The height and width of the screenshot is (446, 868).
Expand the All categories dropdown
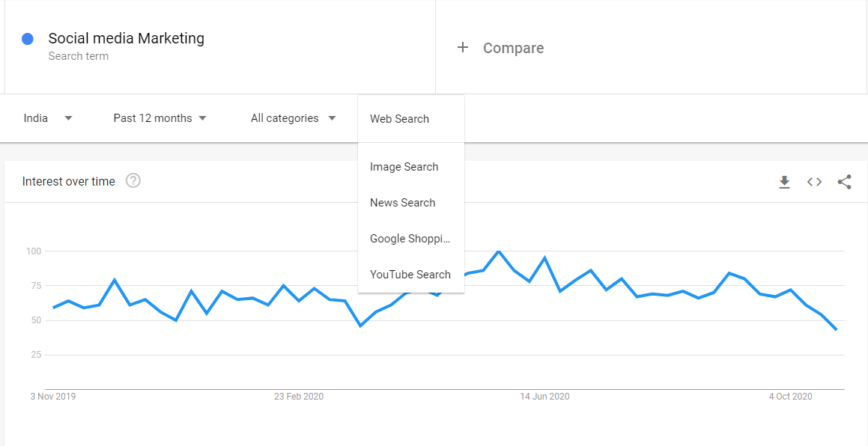pos(294,118)
